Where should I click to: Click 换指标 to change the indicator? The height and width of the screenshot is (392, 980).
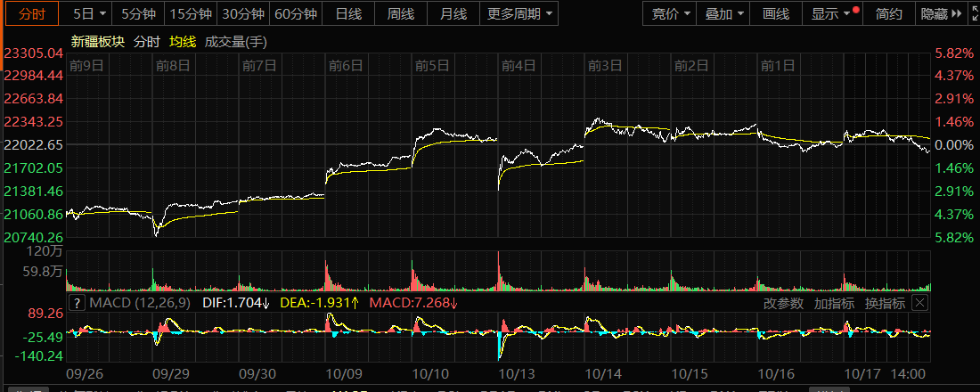tap(885, 303)
